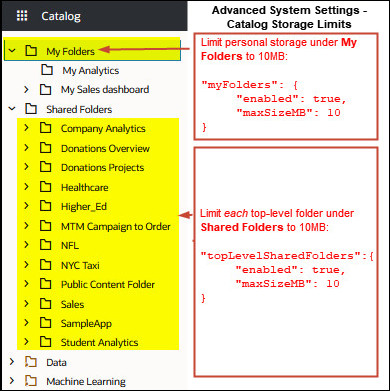Image resolution: width=390 pixels, height=391 pixels.
Task: Expand the Donations Projects folder chevron
Action: (x=26, y=167)
